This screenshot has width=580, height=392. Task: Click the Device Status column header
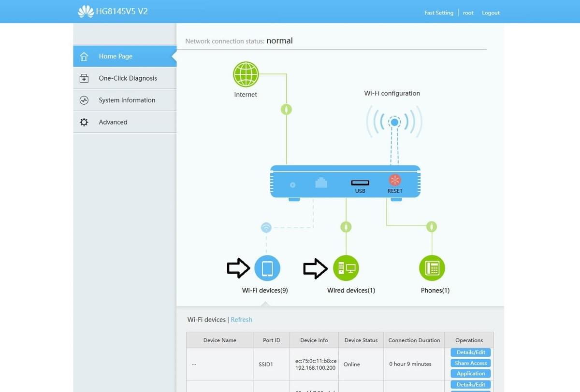coord(361,340)
